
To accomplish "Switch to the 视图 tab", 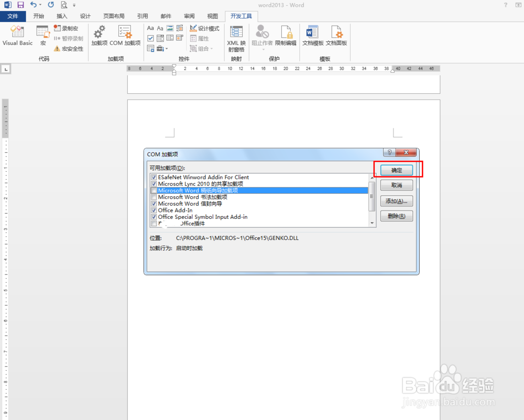I will tap(213, 16).
